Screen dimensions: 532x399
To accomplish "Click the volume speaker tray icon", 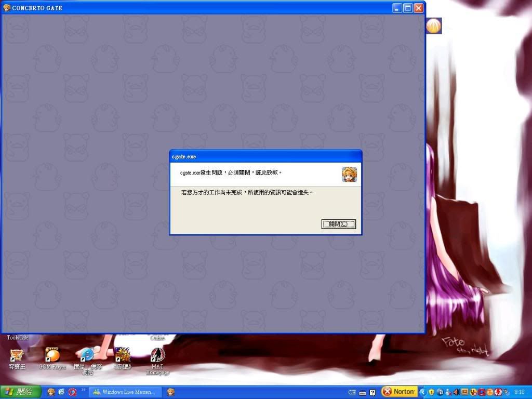I will [x=456, y=392].
